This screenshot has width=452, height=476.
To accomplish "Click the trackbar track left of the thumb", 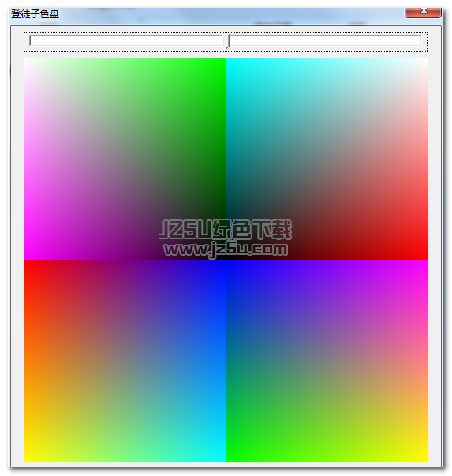I will 127,41.
